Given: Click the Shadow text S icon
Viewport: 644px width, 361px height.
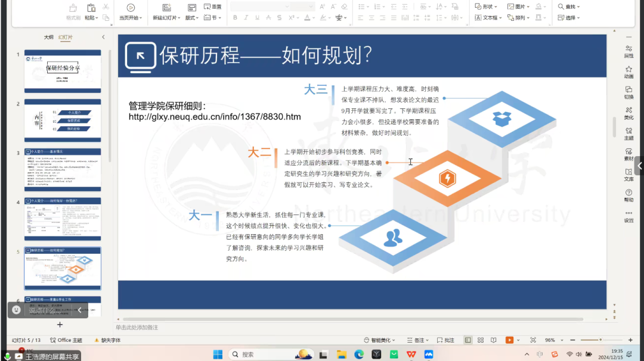Looking at the screenshot, I should click(279, 18).
